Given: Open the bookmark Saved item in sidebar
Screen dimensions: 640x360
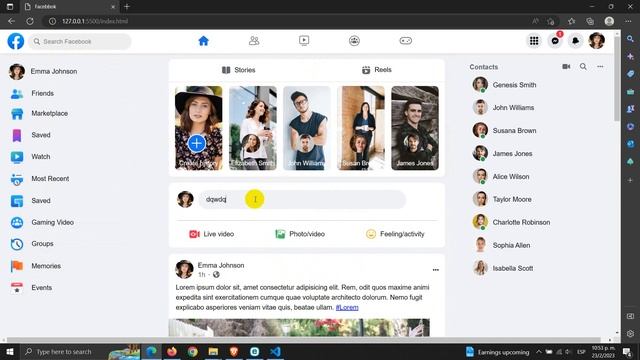Looking at the screenshot, I should point(31,135).
